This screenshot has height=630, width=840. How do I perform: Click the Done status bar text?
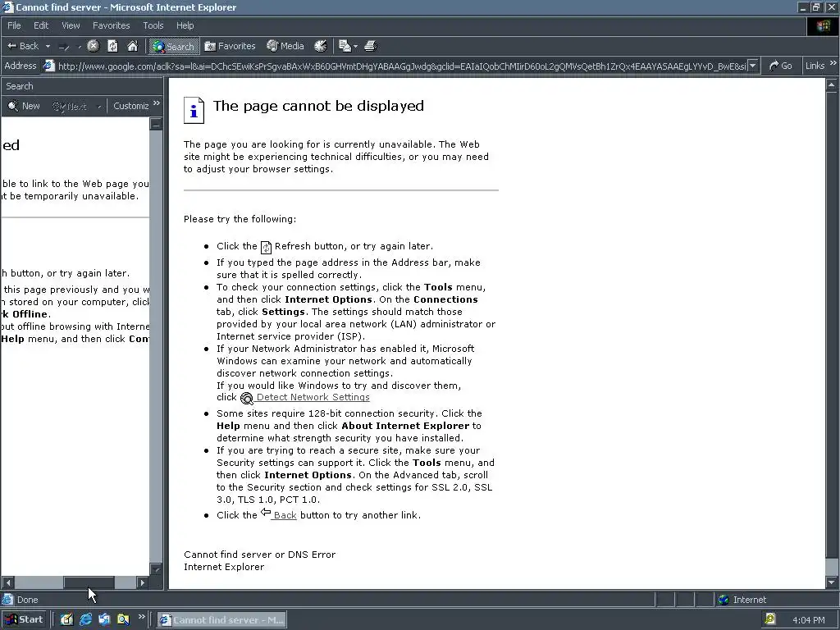click(27, 600)
